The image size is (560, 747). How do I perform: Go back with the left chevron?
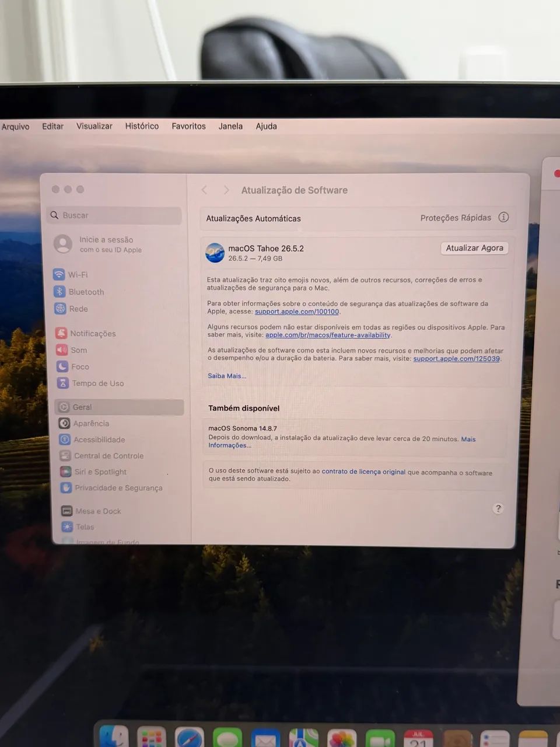(205, 190)
